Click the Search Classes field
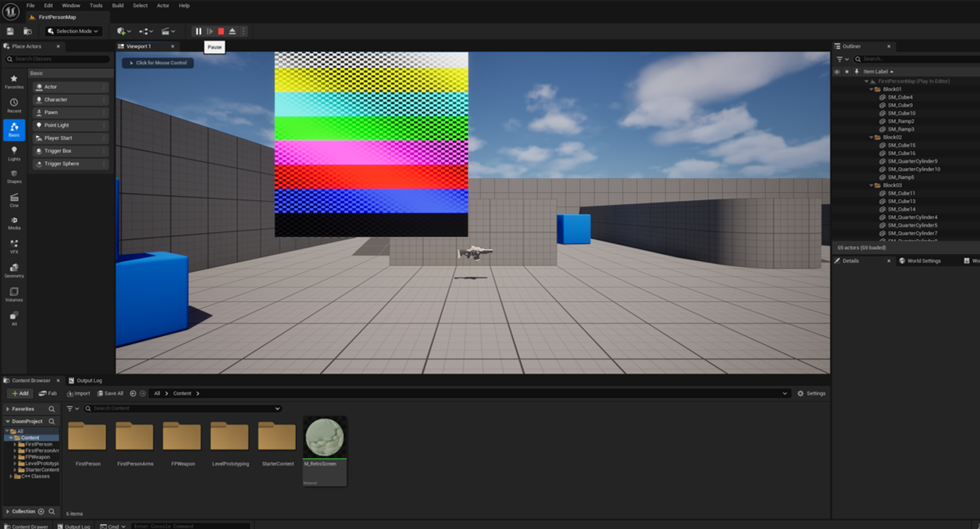 (x=58, y=59)
